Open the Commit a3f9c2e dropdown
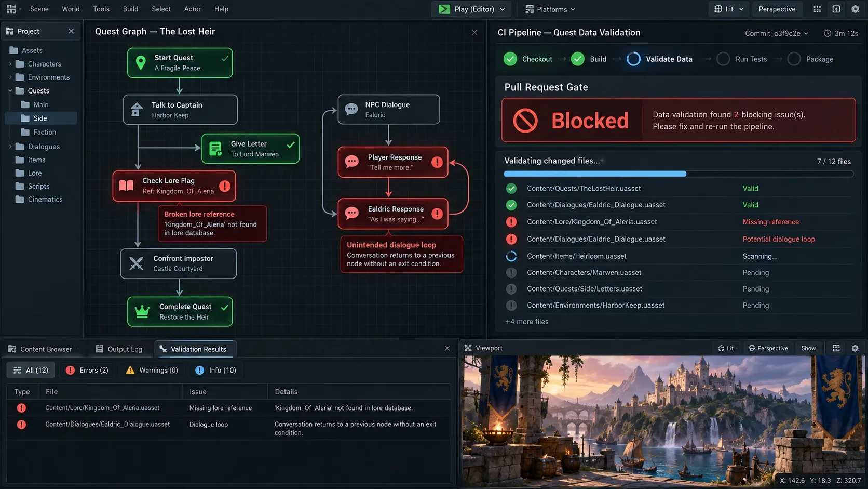868x489 pixels. [x=777, y=33]
